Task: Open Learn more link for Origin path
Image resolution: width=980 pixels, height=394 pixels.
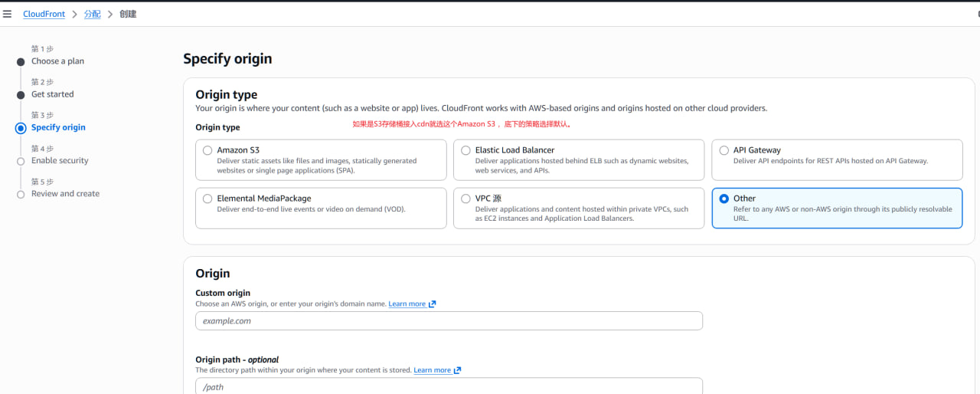Action: pyautogui.click(x=432, y=370)
